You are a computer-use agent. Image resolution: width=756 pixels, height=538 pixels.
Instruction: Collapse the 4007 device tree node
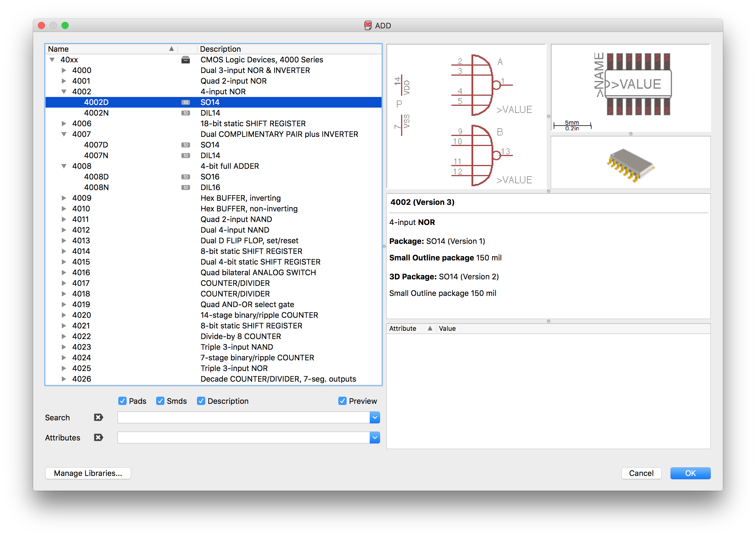(x=64, y=134)
